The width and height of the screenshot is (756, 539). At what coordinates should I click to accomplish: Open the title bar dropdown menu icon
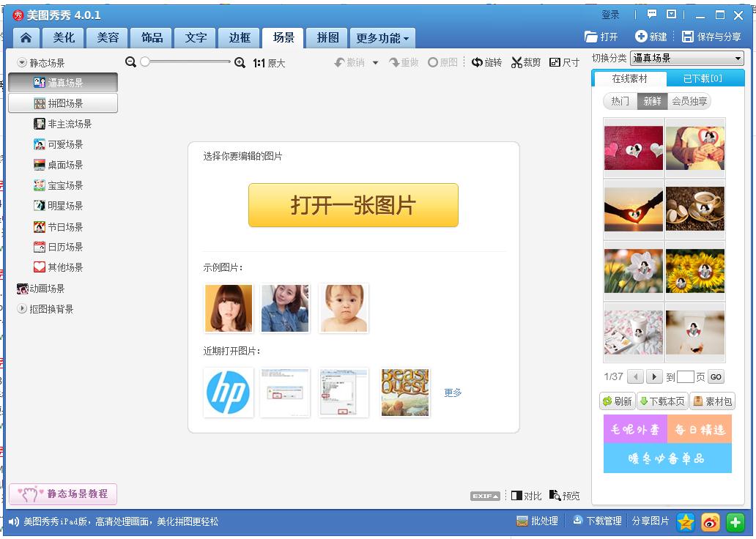click(671, 15)
